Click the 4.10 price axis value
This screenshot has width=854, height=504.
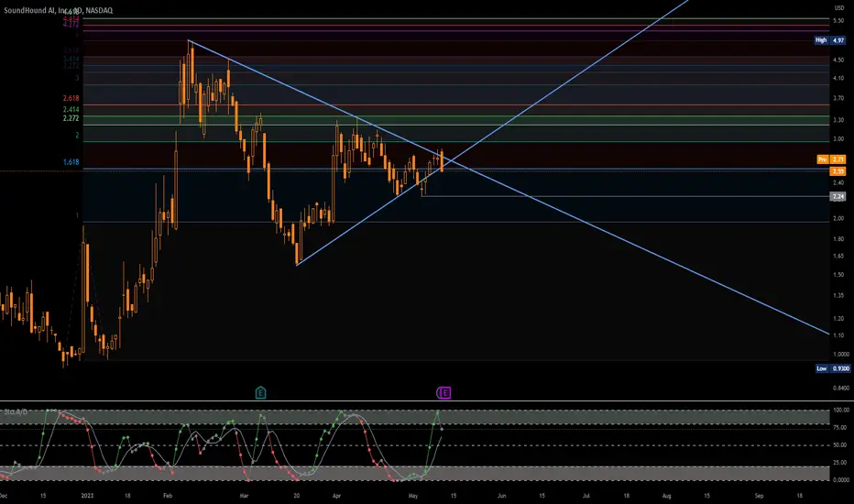838,79
